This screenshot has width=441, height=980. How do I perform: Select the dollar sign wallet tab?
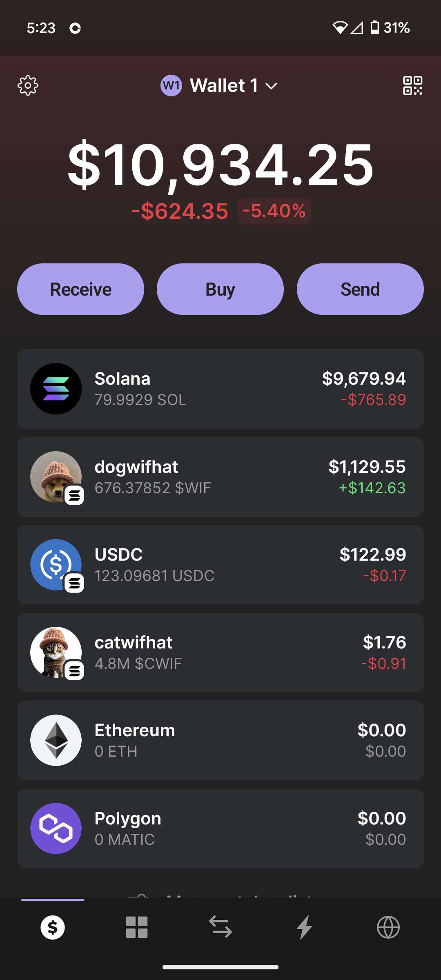click(x=53, y=927)
